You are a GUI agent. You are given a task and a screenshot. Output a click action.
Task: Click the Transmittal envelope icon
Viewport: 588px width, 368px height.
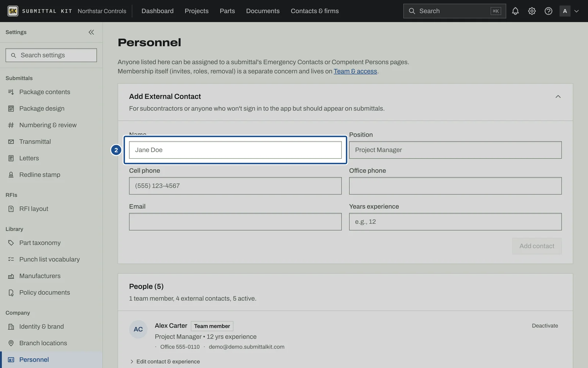click(x=11, y=142)
